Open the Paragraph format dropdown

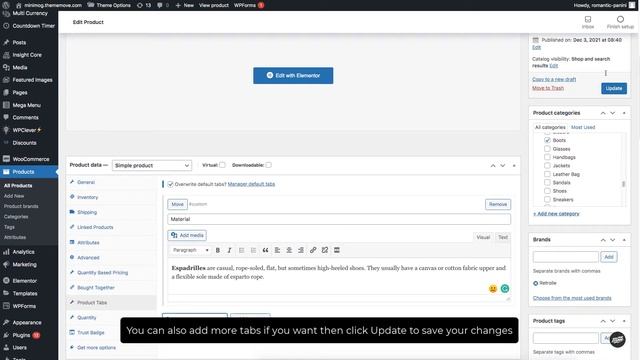[190, 250]
